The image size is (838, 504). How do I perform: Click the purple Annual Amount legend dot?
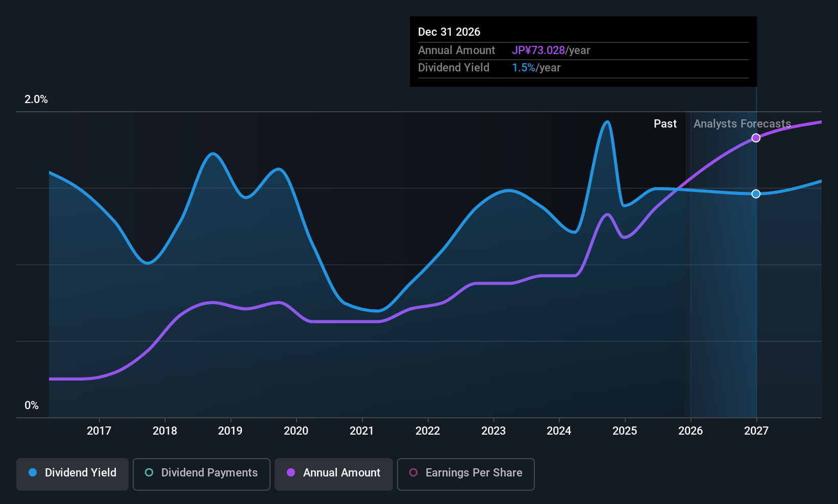291,473
